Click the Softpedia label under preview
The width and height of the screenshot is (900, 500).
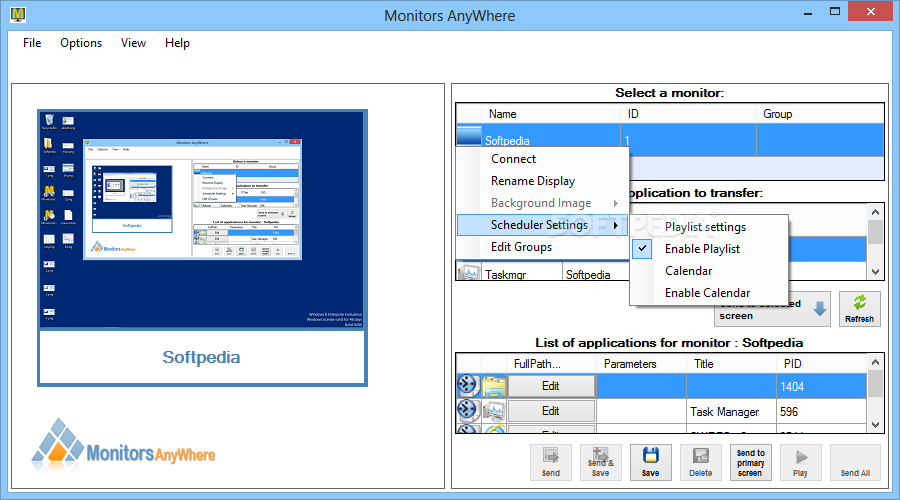tap(201, 357)
